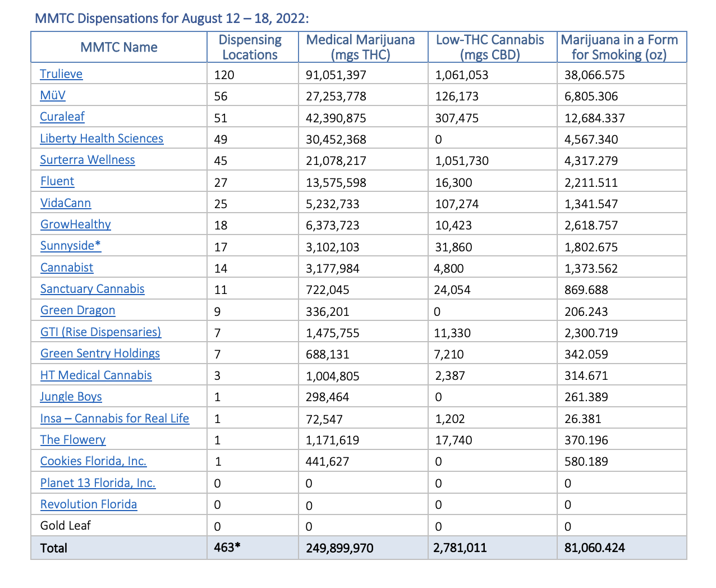This screenshot has height=588, width=716.
Task: Select Sunnyside's THC value 3,102,103
Action: coord(333,247)
